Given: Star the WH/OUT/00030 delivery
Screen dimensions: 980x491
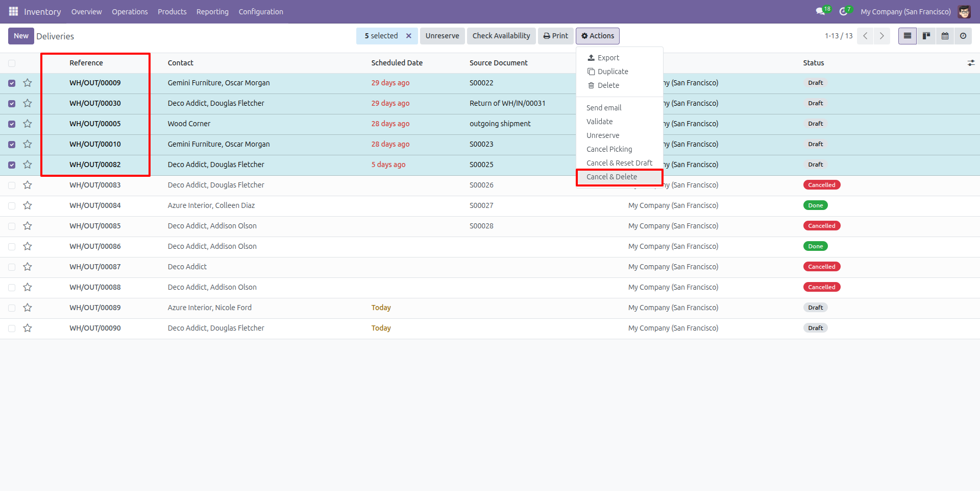Looking at the screenshot, I should tap(28, 103).
